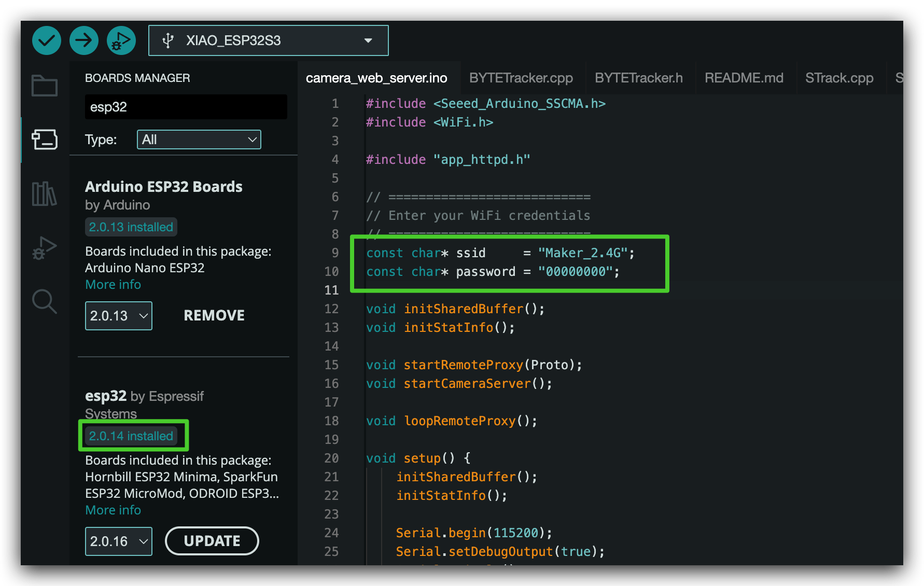Screen dimensions: 924x586
Task: Click the ssid value "Maker_2.4G"
Action: coord(583,253)
